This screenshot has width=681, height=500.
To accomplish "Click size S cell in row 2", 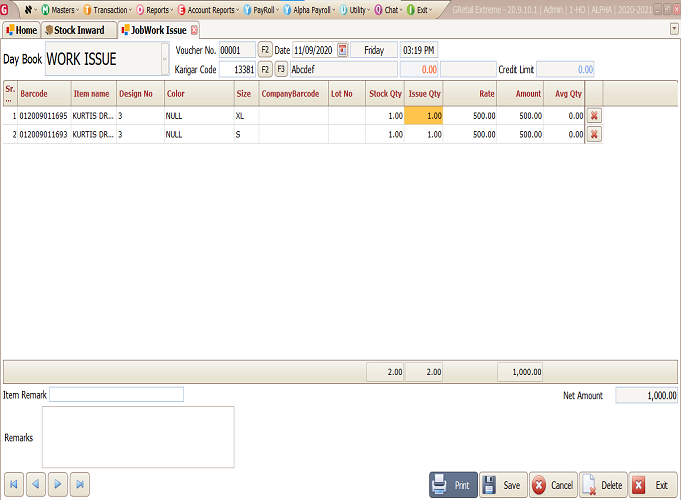I will 246,135.
